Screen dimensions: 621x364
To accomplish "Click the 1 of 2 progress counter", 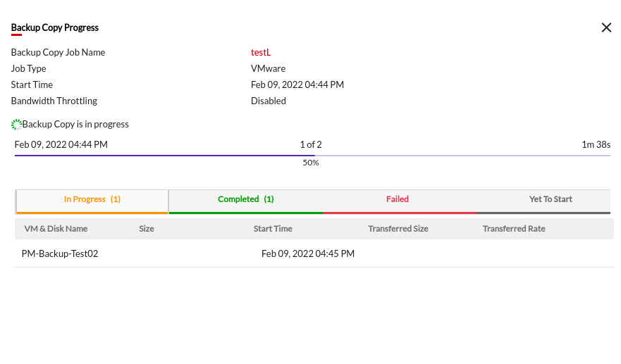I will click(x=311, y=144).
